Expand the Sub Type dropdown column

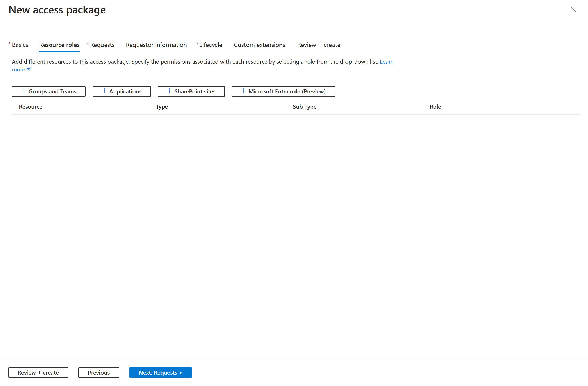(x=304, y=106)
